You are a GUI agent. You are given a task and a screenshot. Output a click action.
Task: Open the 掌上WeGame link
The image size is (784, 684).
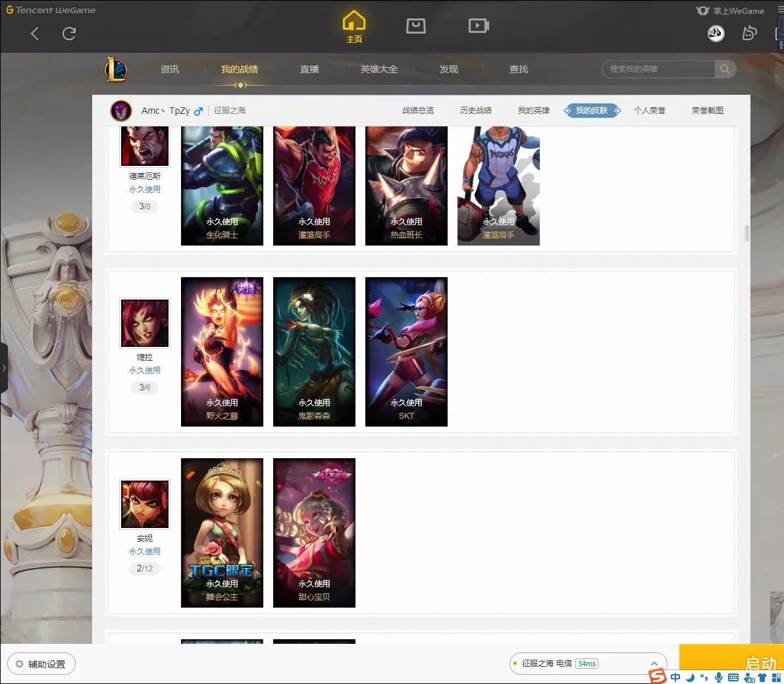[731, 11]
